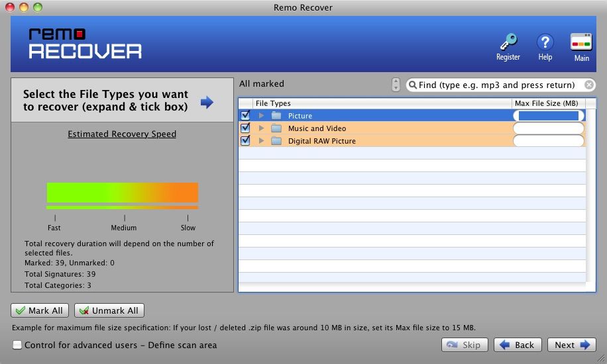
Task: Click Mark All button
Action: pos(40,310)
